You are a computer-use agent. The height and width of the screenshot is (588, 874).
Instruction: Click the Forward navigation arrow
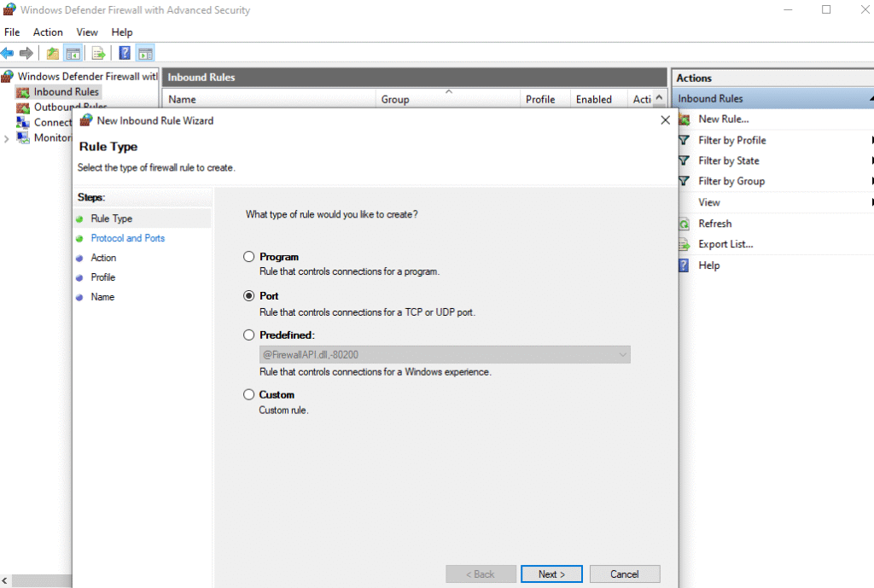tap(27, 52)
